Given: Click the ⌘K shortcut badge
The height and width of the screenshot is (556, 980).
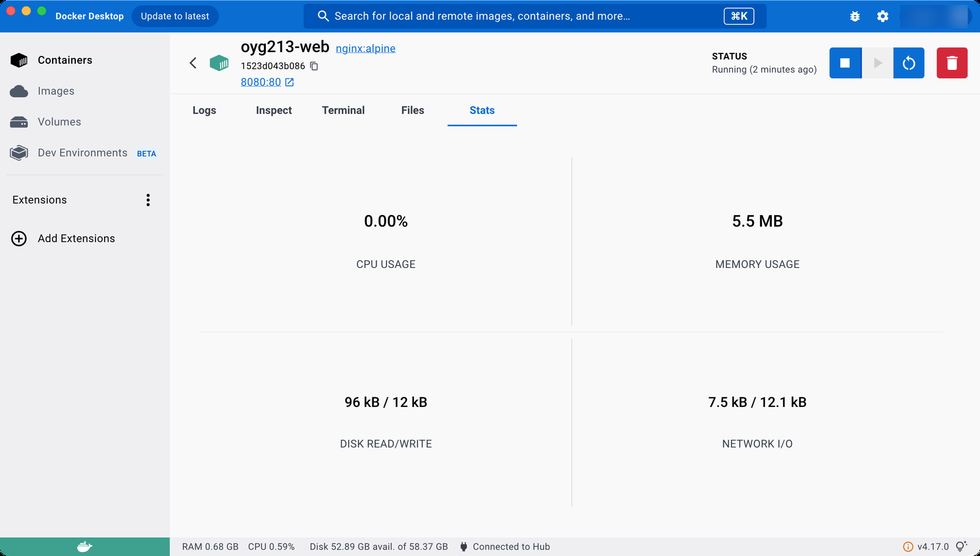Looking at the screenshot, I should (739, 16).
